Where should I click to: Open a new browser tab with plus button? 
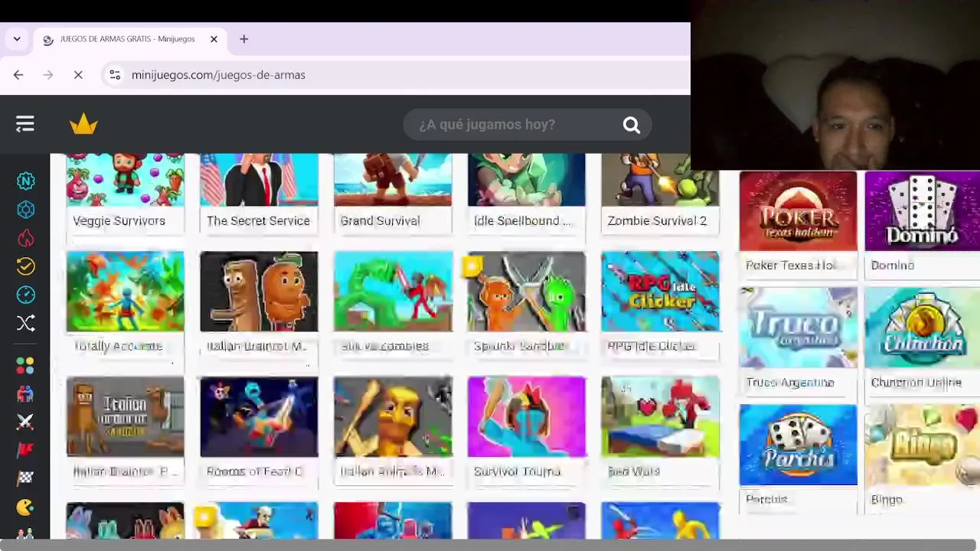243,39
